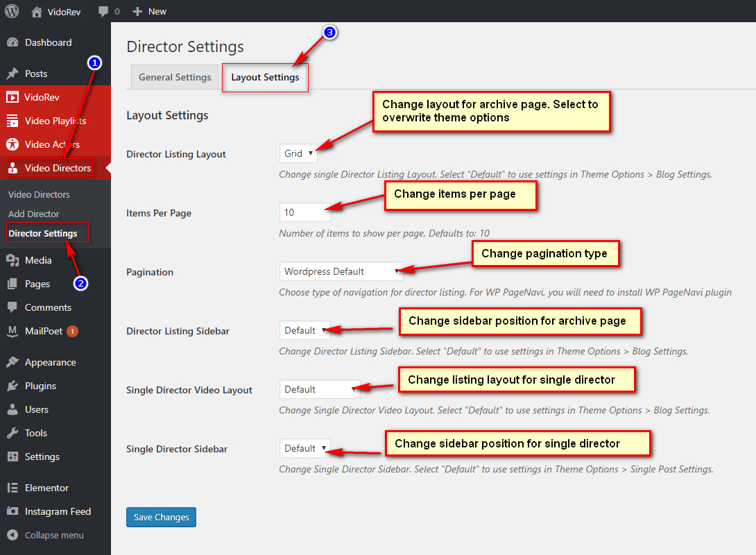Viewport: 756px width, 555px height.
Task: Expand Single Director Video Layout dropdown
Action: point(319,389)
